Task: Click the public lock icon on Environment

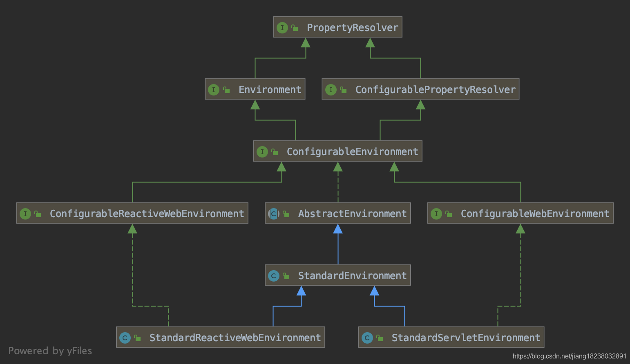Action: click(226, 90)
